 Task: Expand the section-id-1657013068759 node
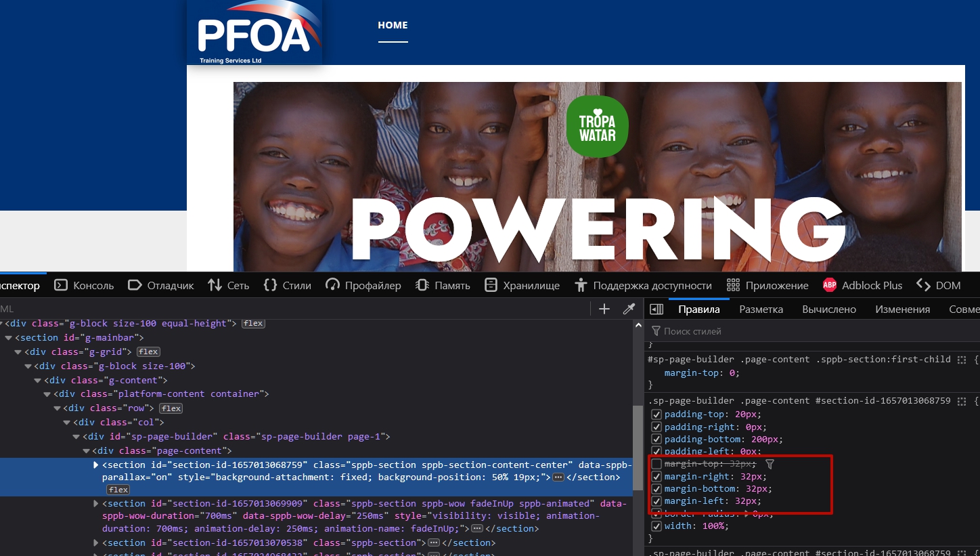(95, 465)
